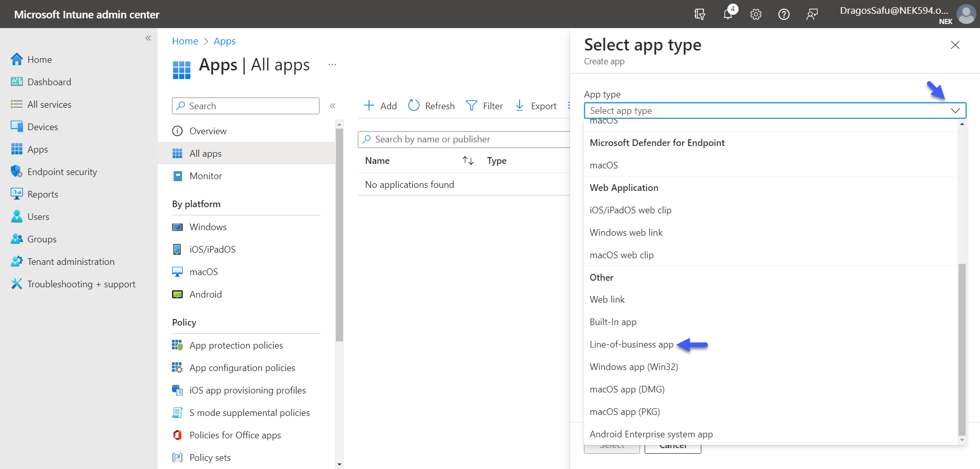The width and height of the screenshot is (980, 469).
Task: Click Search by name or publisher field
Action: click(x=464, y=139)
